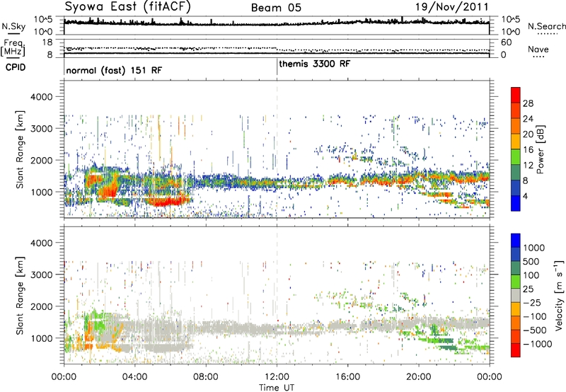Click the noise trace in the N.Sky panel
566x392 pixels.
(x=277, y=23)
